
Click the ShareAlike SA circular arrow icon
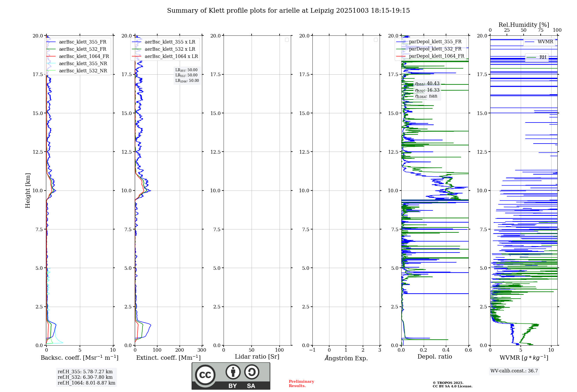(252, 372)
